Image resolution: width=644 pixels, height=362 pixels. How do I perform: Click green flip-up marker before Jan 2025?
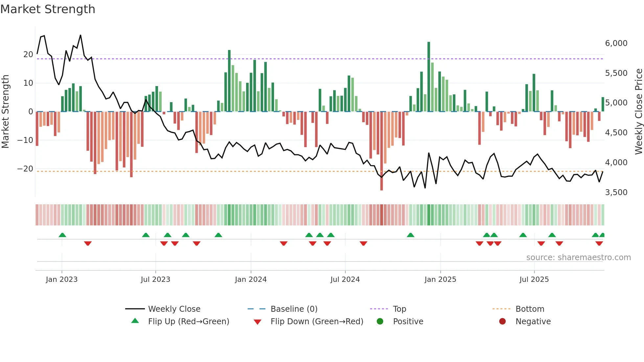(410, 235)
